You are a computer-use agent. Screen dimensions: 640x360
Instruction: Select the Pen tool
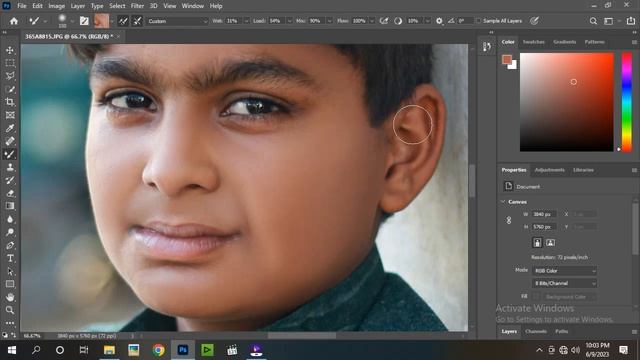(10, 245)
